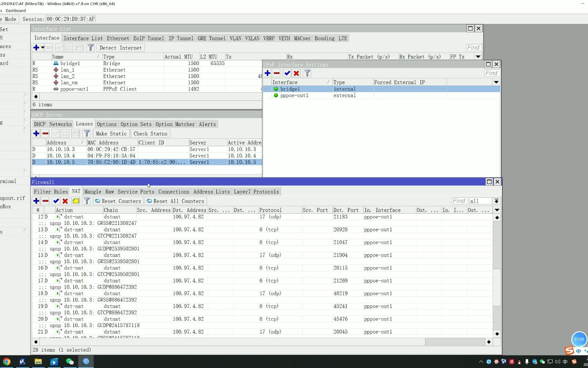
Task: Enable NAT rule with blue checkmark icon
Action: tap(56, 201)
